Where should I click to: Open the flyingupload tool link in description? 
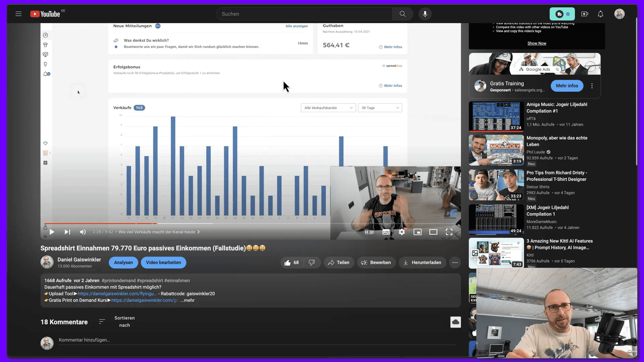click(x=117, y=294)
